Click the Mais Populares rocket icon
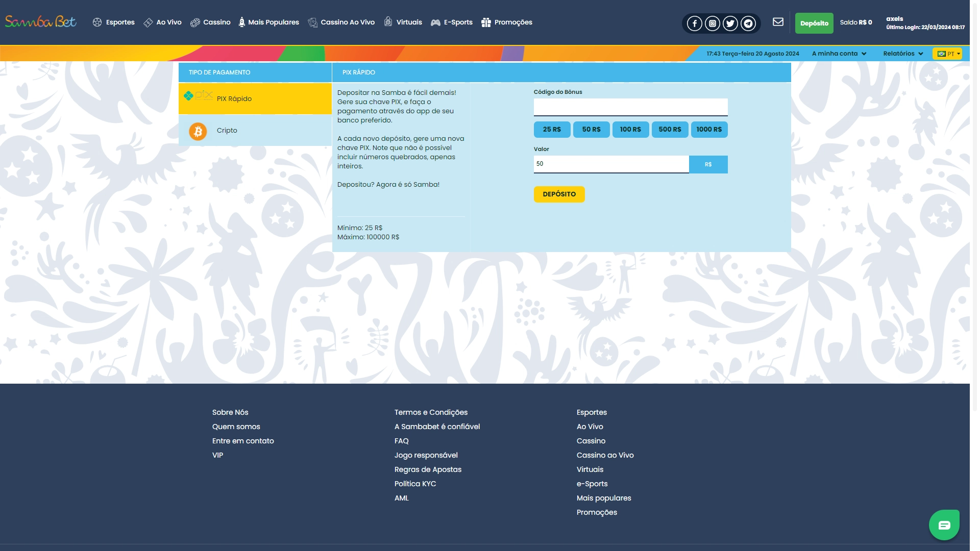The width and height of the screenshot is (980, 551). pos(242,22)
